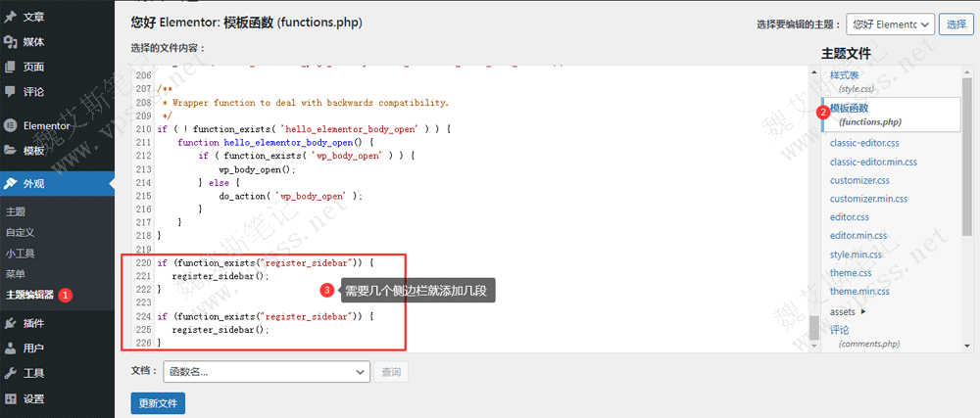Go to 菜单 submenu
This screenshot has height=418, width=980.
point(16,274)
